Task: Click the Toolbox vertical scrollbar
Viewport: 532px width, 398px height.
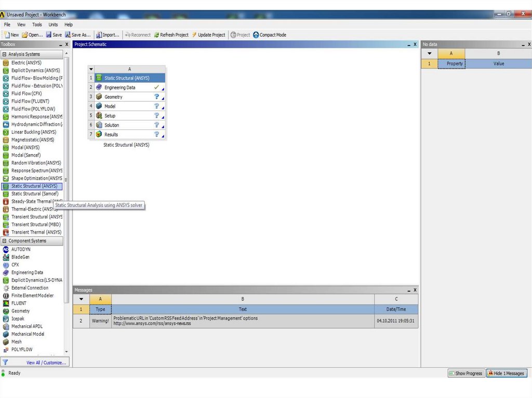Action: pyautogui.click(x=66, y=208)
